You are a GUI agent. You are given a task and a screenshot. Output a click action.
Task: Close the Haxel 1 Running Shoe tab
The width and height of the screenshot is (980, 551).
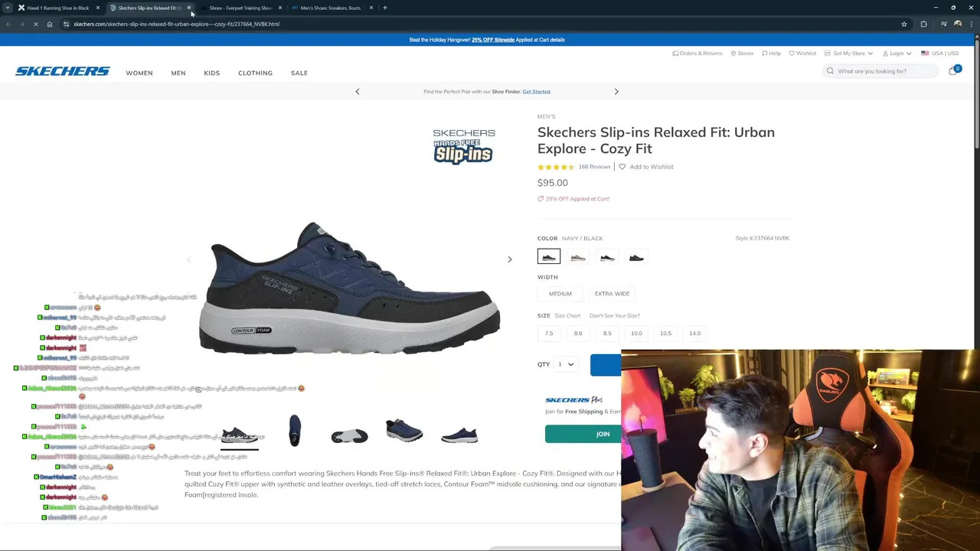[98, 8]
